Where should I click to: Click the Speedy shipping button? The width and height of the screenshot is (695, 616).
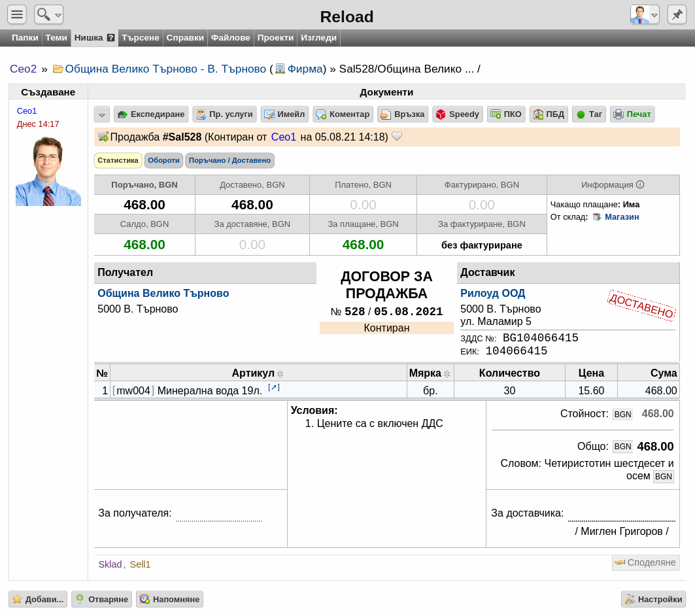click(x=458, y=114)
